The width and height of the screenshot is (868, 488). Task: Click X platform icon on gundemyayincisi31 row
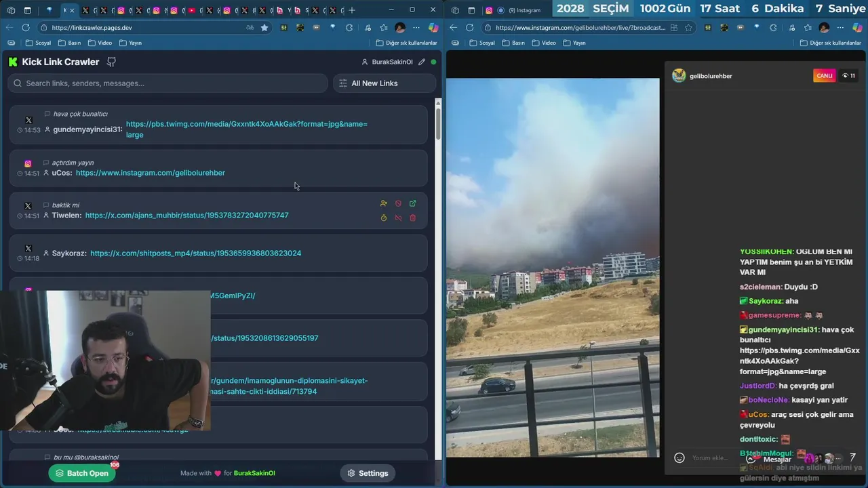[x=28, y=120]
